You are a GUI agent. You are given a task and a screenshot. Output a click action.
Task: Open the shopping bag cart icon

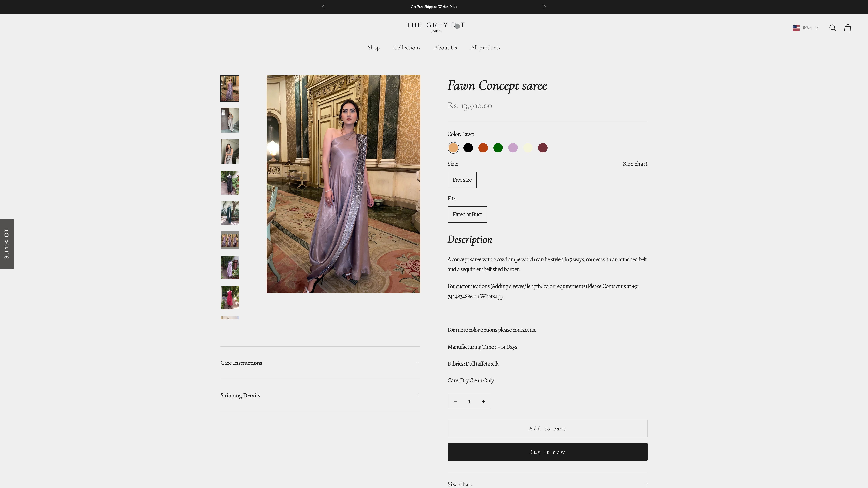point(847,28)
